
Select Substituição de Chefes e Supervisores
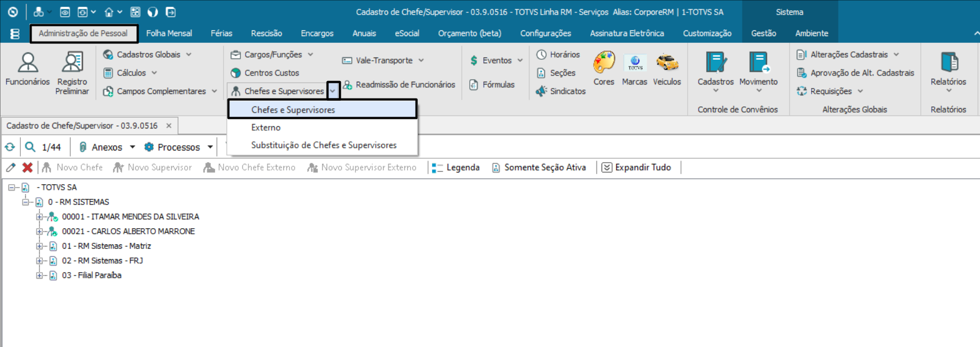(x=322, y=145)
